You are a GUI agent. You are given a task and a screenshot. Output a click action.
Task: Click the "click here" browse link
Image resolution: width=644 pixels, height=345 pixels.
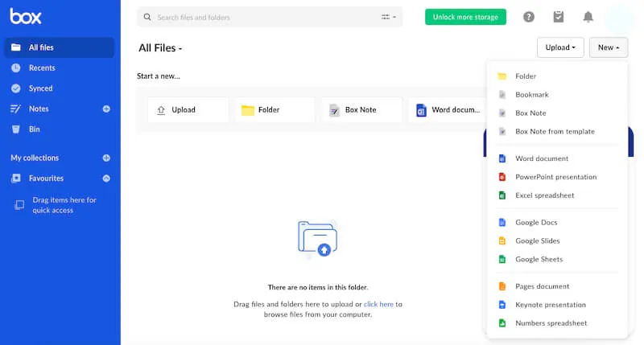tap(378, 304)
